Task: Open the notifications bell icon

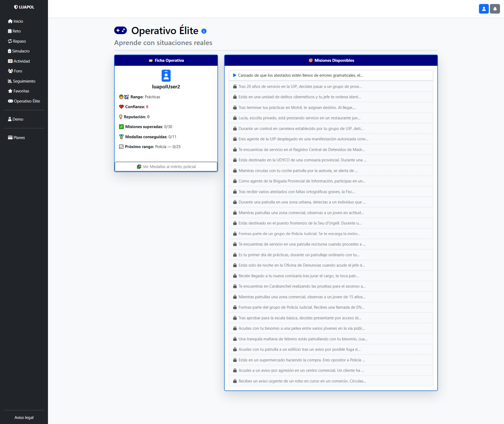Action: 495,9
